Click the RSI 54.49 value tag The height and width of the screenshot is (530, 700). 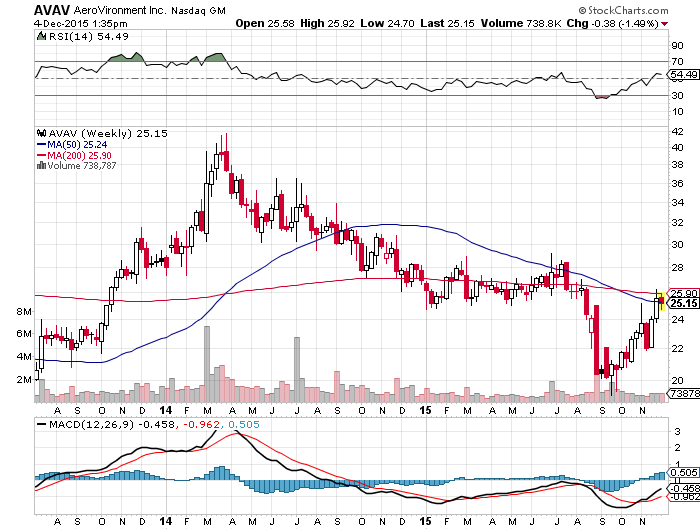point(683,75)
